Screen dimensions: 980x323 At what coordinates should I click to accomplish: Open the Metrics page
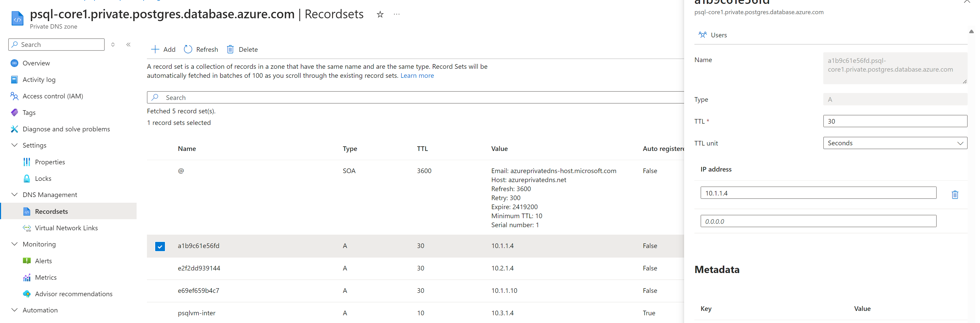tap(46, 277)
